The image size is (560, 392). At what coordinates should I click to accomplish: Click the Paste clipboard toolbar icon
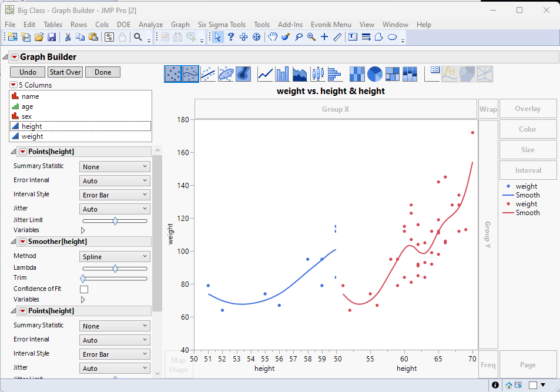tap(93, 37)
